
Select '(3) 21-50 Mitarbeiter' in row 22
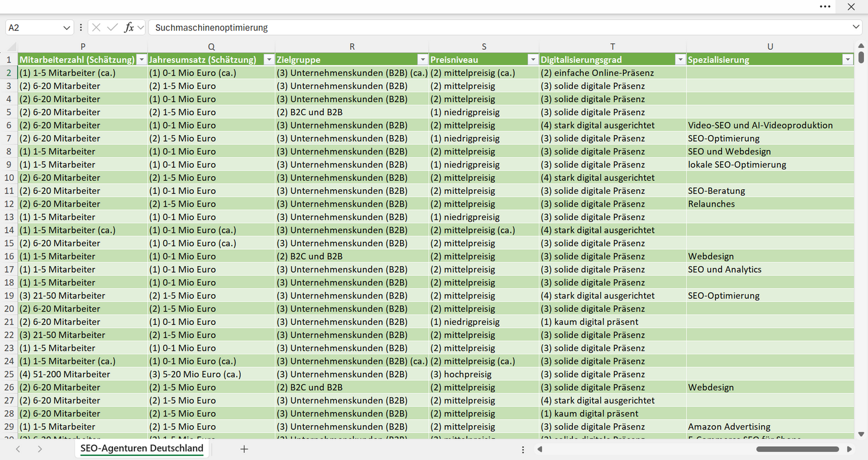[83, 335]
